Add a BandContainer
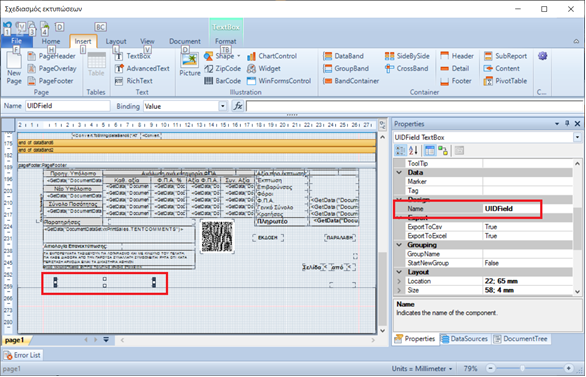 coord(351,81)
